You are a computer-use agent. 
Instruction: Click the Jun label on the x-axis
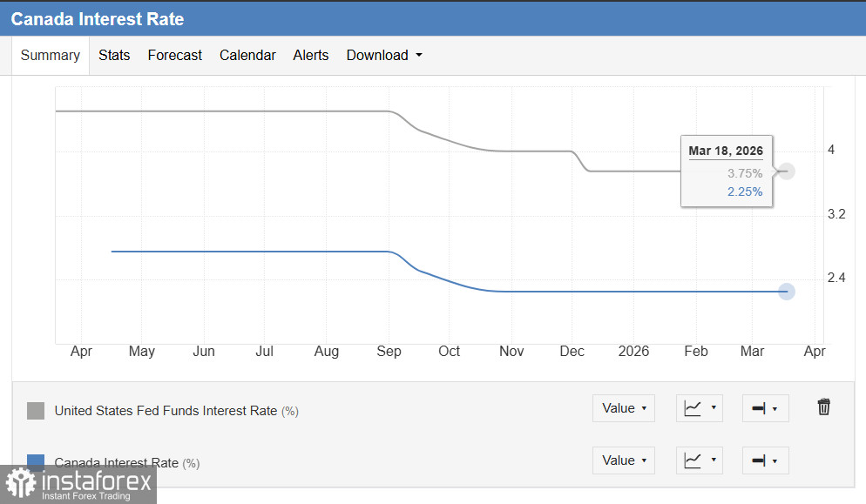pos(204,351)
